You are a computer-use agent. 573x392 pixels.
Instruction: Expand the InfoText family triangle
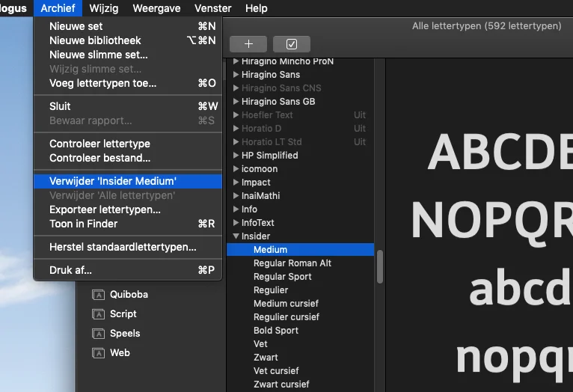[236, 222]
